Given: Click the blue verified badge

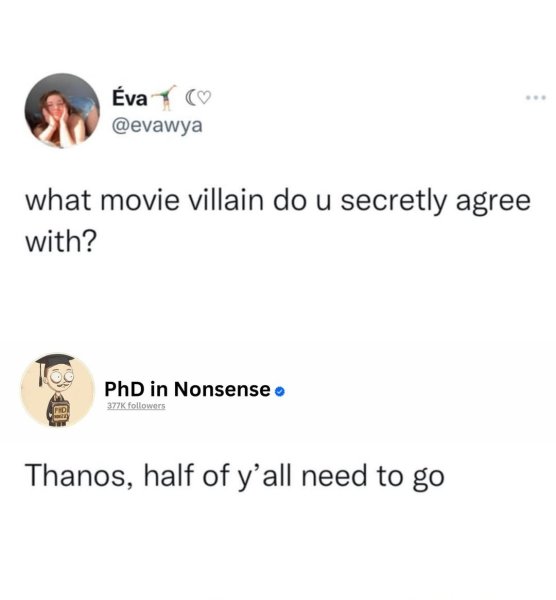Looking at the screenshot, I should point(280,391).
